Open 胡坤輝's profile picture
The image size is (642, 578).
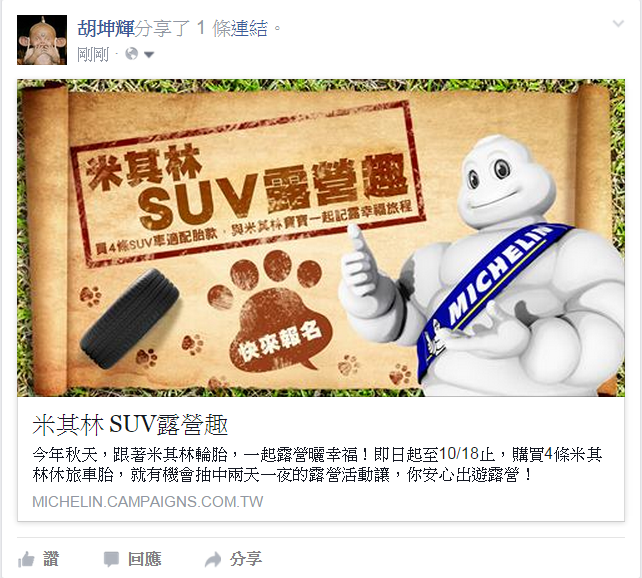pos(42,40)
